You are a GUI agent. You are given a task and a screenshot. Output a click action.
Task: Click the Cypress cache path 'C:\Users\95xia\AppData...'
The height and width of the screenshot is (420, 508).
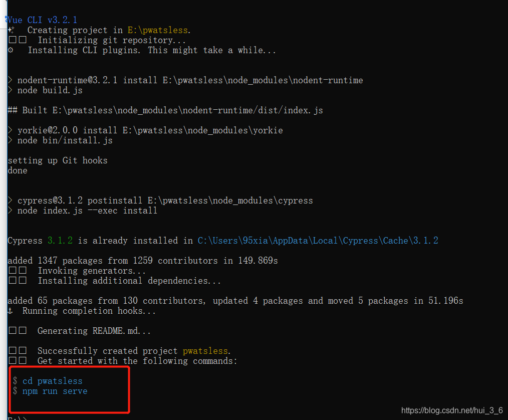point(318,241)
